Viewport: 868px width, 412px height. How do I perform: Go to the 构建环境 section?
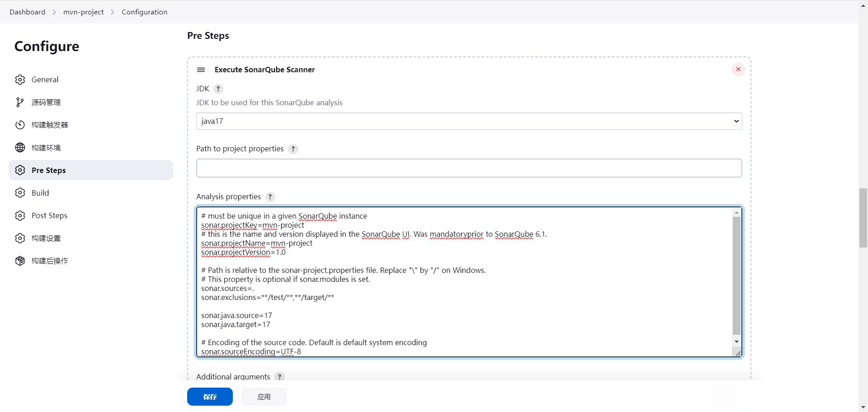coord(91,147)
